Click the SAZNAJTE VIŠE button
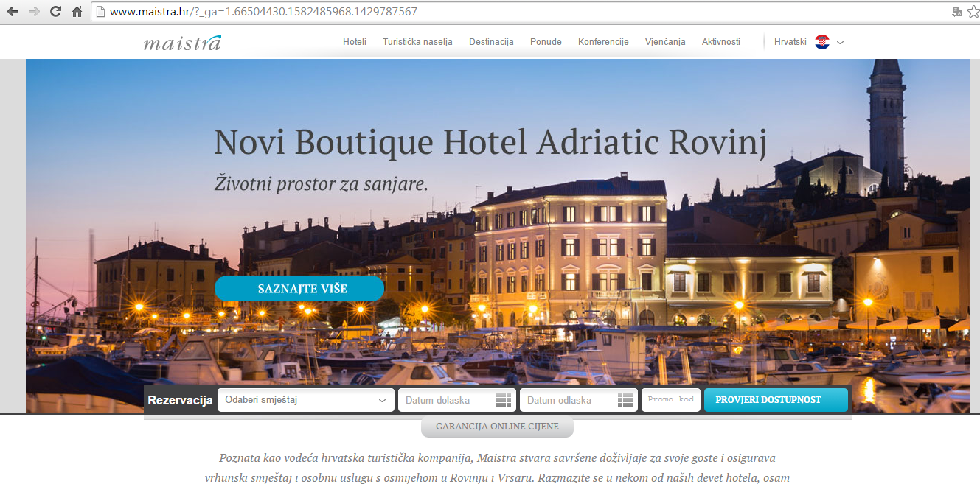This screenshot has width=980, height=484. point(299,289)
